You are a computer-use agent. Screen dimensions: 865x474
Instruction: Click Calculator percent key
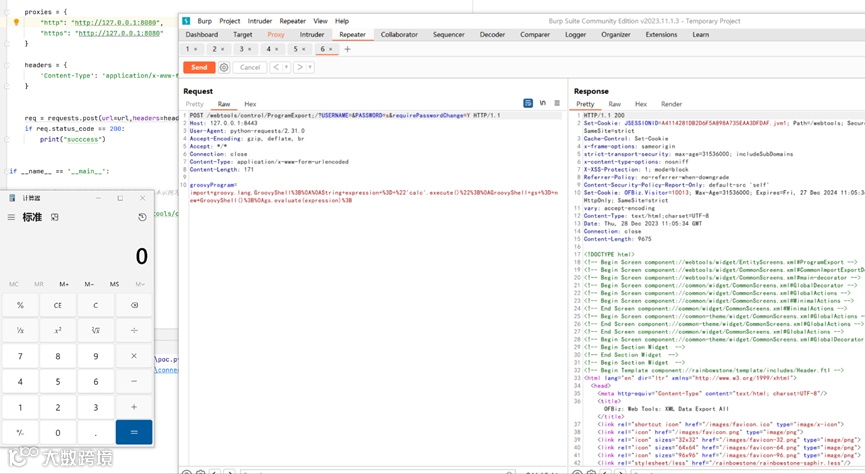tap(20, 305)
